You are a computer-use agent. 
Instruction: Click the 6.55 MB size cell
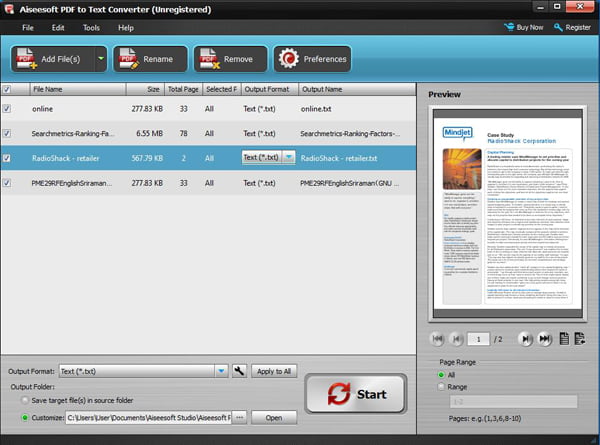click(149, 134)
